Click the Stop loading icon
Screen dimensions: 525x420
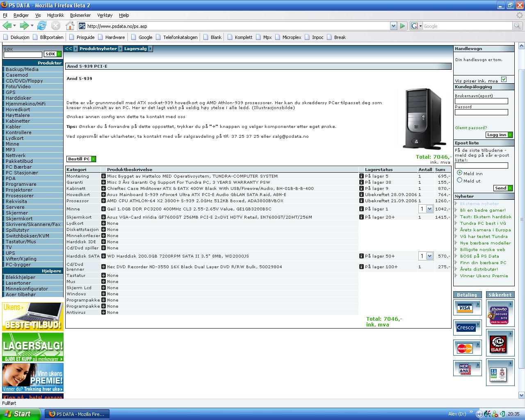pyautogui.click(x=56, y=26)
